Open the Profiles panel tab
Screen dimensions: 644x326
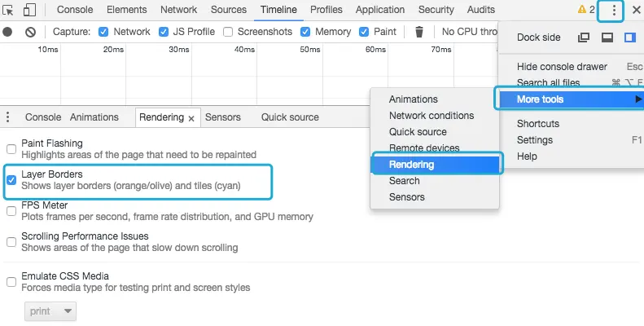click(x=326, y=10)
